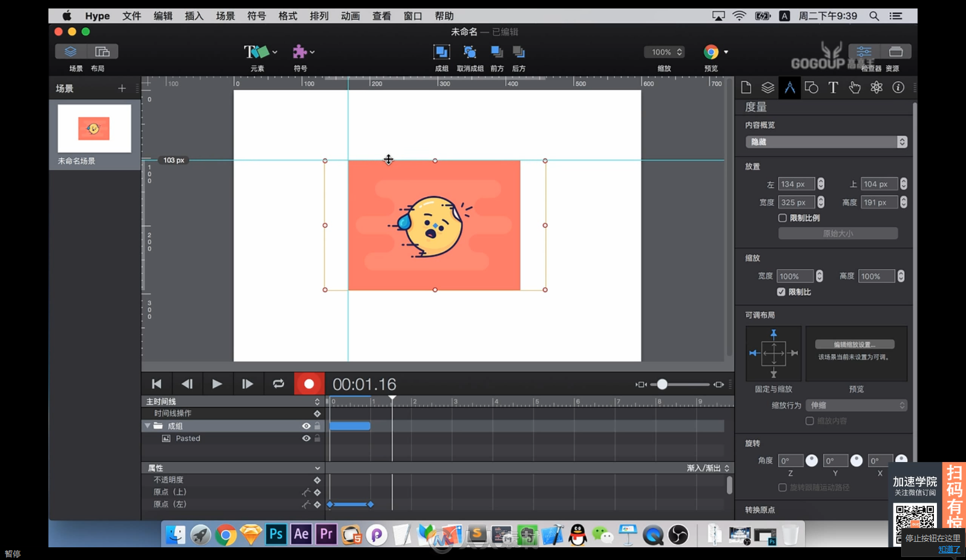Viewport: 966px width, 560px height.
Task: Step forward one frame in timeline
Action: pos(248,384)
